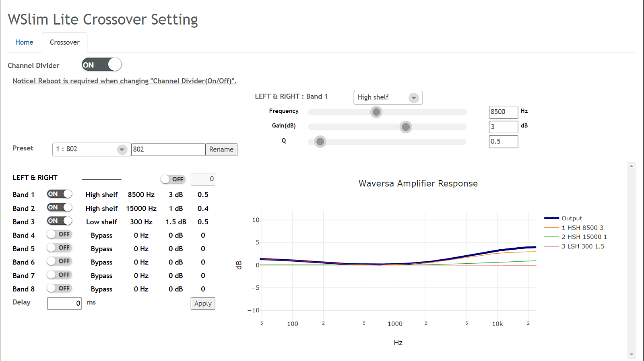This screenshot has width=644, height=361.
Task: Select Band 2 frequency 15000 Hz
Action: tap(141, 209)
